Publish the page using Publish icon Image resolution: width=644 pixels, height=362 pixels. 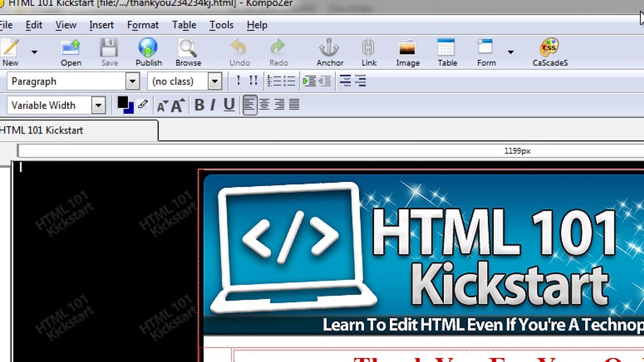(x=148, y=53)
